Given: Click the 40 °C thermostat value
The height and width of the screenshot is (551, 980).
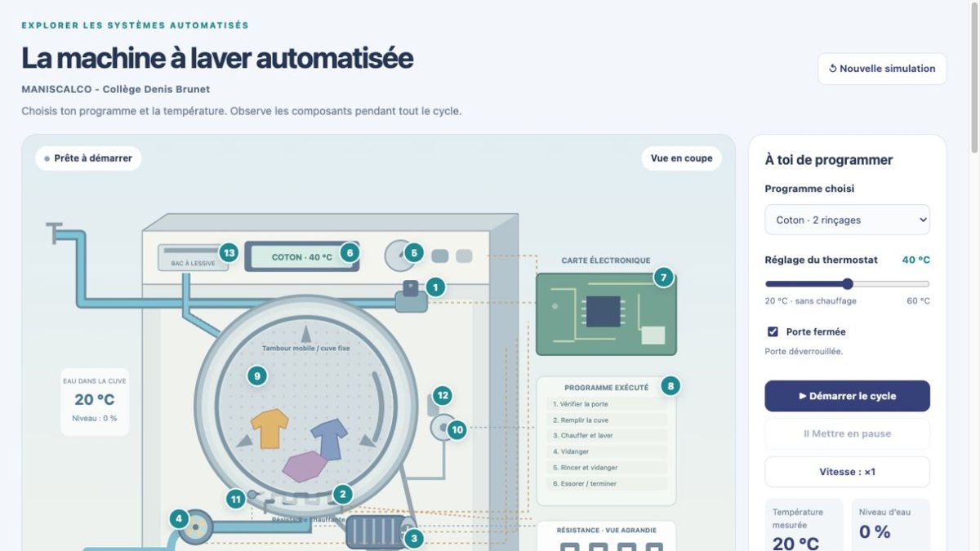Looking at the screenshot, I should [x=915, y=260].
